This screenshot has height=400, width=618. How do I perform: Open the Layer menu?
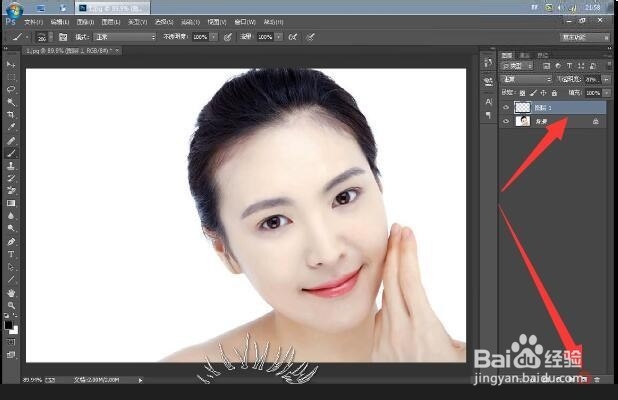[111, 22]
